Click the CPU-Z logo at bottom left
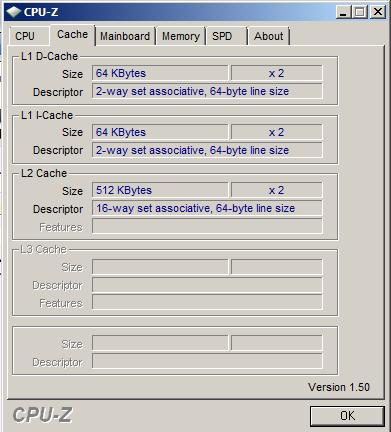 tap(42, 415)
